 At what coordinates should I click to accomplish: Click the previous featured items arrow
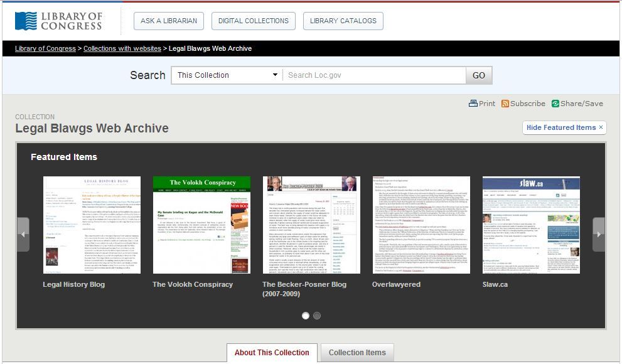point(23,234)
